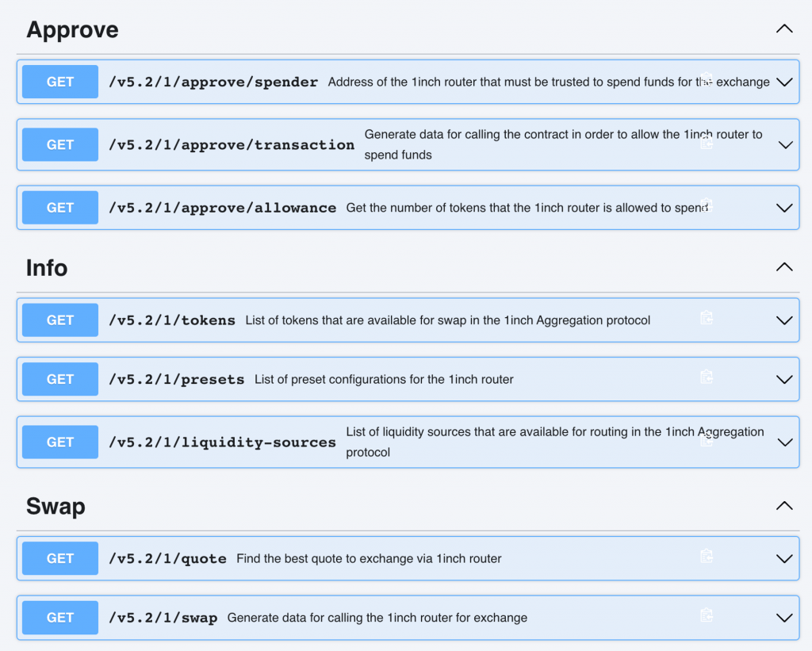Click GET button for tokens endpoint
812x651 pixels.
(60, 320)
